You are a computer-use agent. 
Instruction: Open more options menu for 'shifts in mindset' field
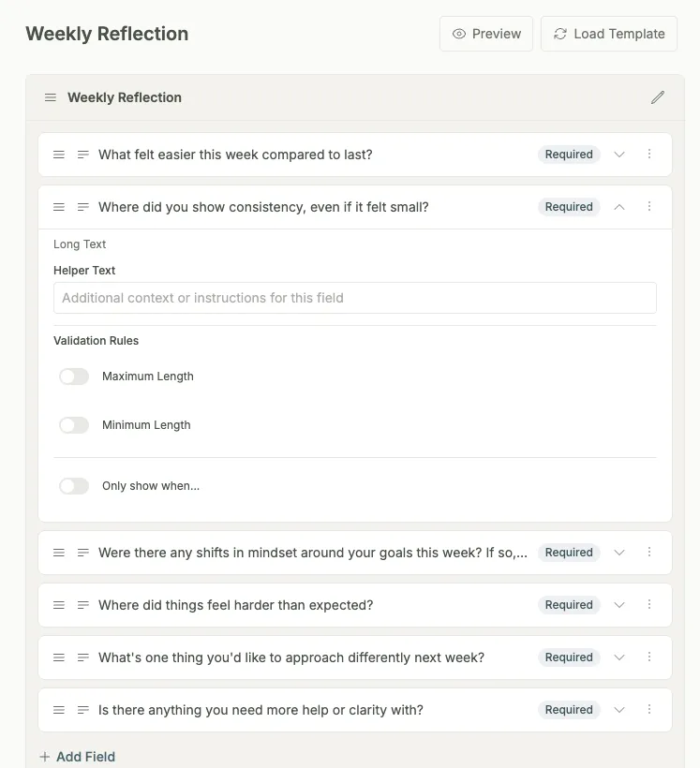click(x=649, y=553)
